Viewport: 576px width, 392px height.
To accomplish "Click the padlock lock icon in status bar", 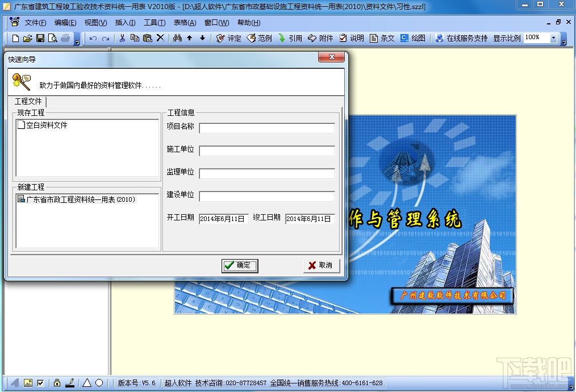I will click(57, 383).
